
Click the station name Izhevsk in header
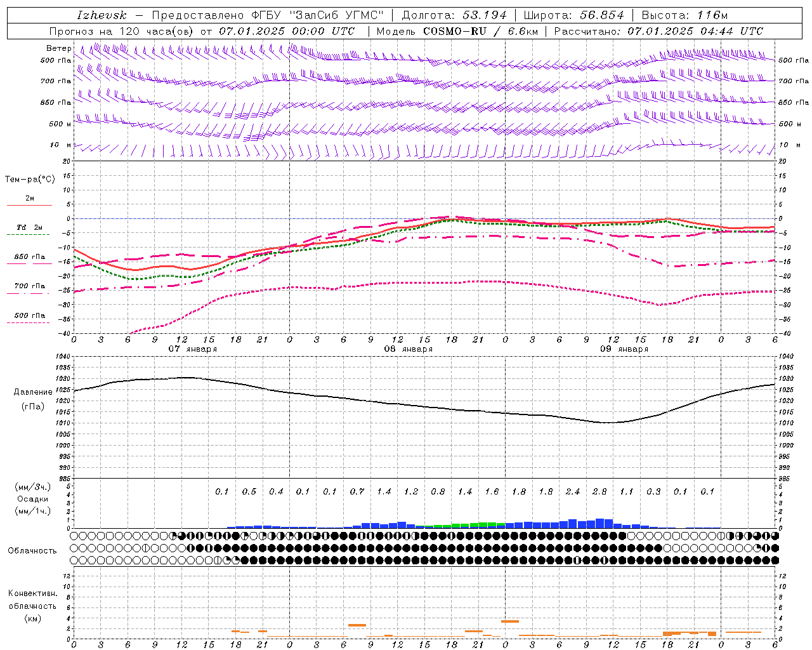coord(101,15)
